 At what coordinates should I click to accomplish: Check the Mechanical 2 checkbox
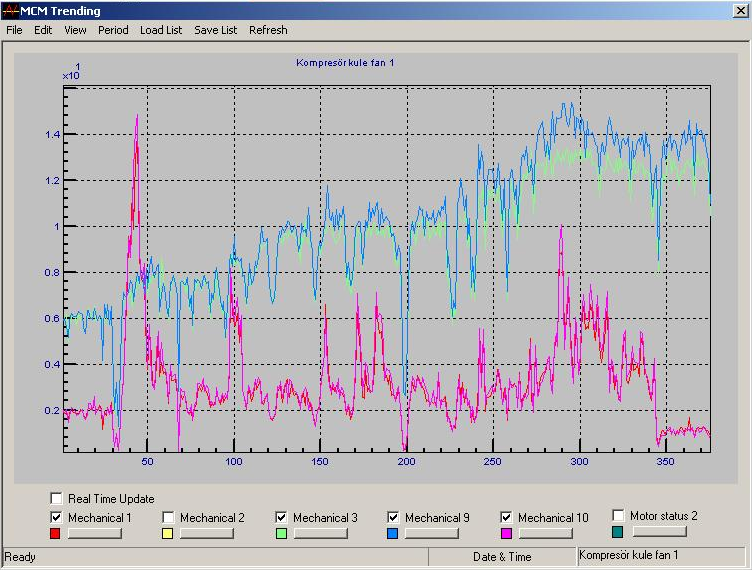(x=169, y=517)
